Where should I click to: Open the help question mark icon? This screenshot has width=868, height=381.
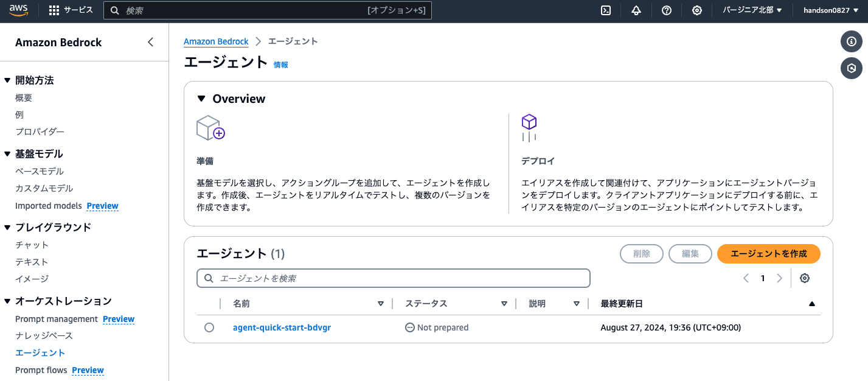click(x=667, y=10)
